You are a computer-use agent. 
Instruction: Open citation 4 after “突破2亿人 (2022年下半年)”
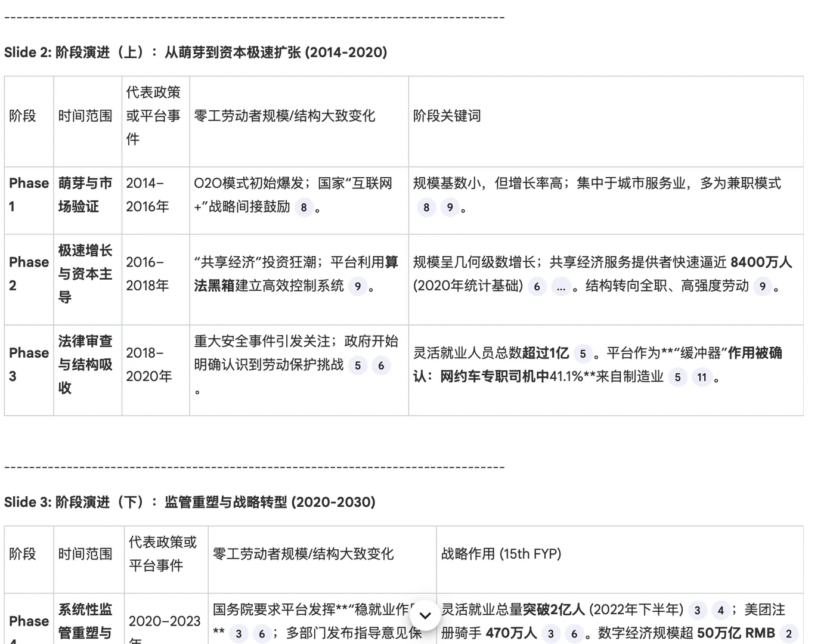[x=720, y=610]
